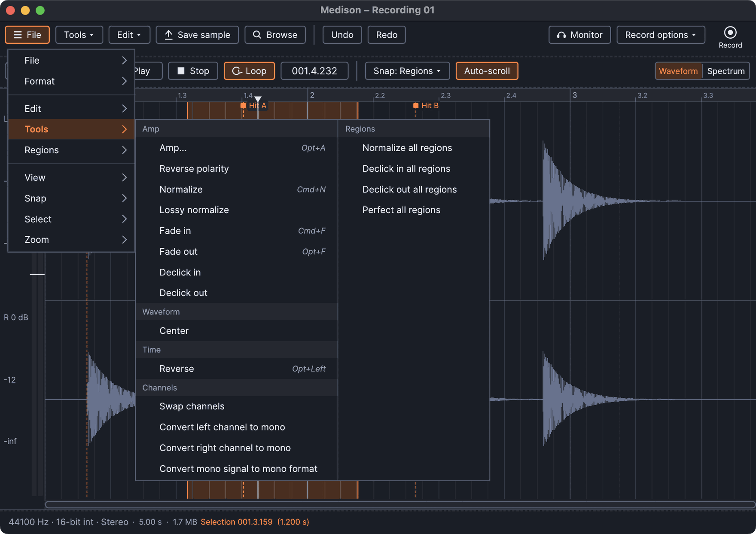Click the Undo button
The width and height of the screenshot is (756, 534).
click(342, 35)
